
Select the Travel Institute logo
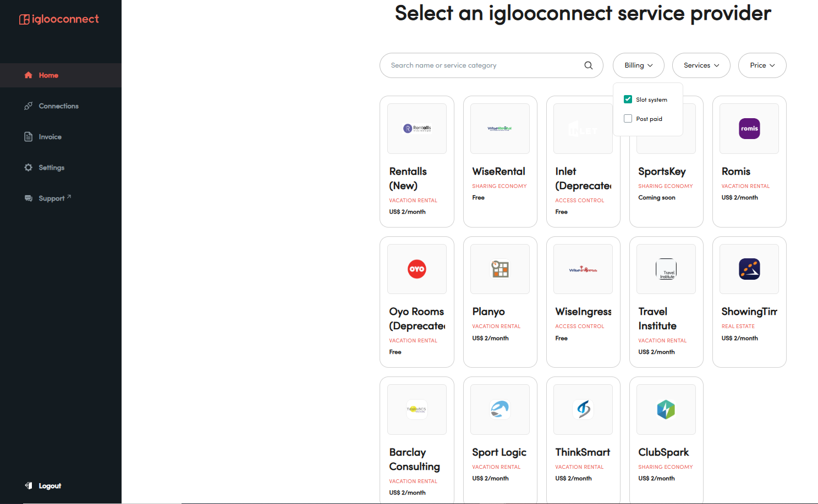coord(666,269)
